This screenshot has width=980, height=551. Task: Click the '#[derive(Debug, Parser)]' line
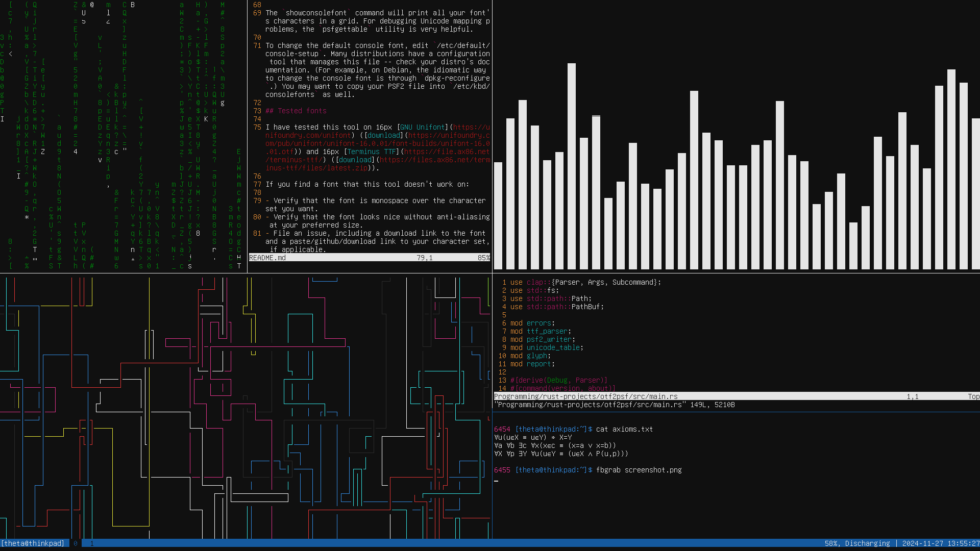click(x=559, y=380)
